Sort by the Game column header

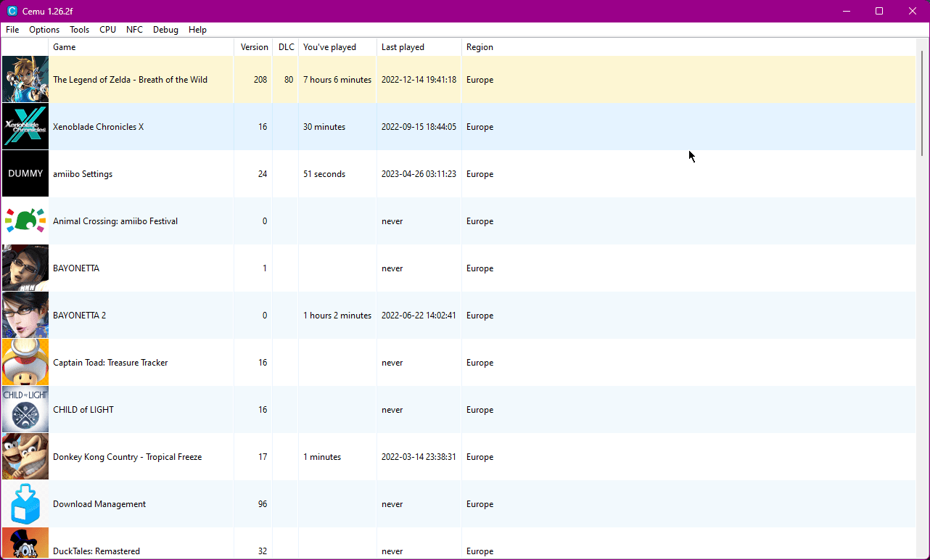point(141,47)
